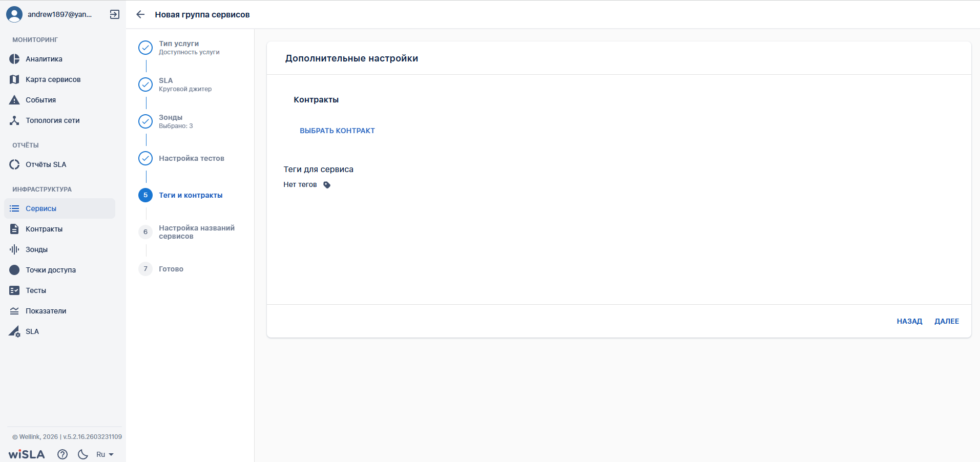Go back using the arrow icon in header

point(140,14)
